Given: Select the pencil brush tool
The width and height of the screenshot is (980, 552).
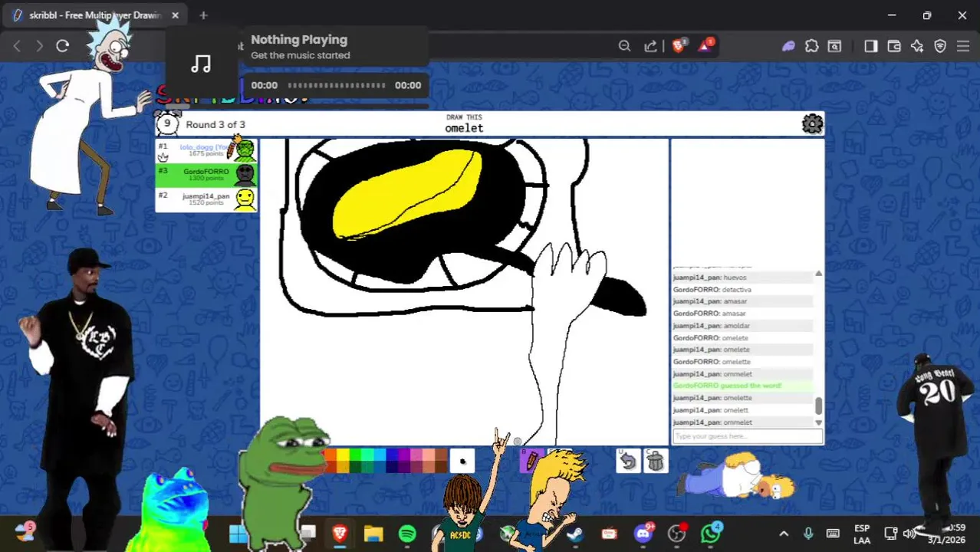Looking at the screenshot, I should pyautogui.click(x=531, y=462).
